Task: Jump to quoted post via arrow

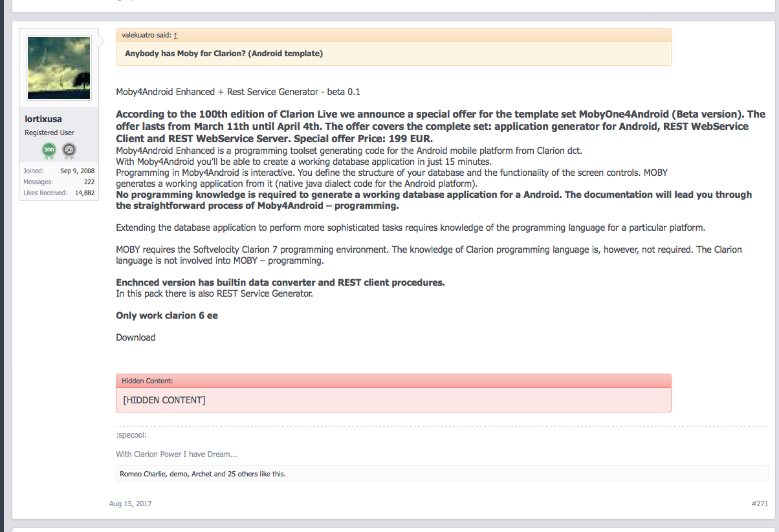Action: coord(175,36)
